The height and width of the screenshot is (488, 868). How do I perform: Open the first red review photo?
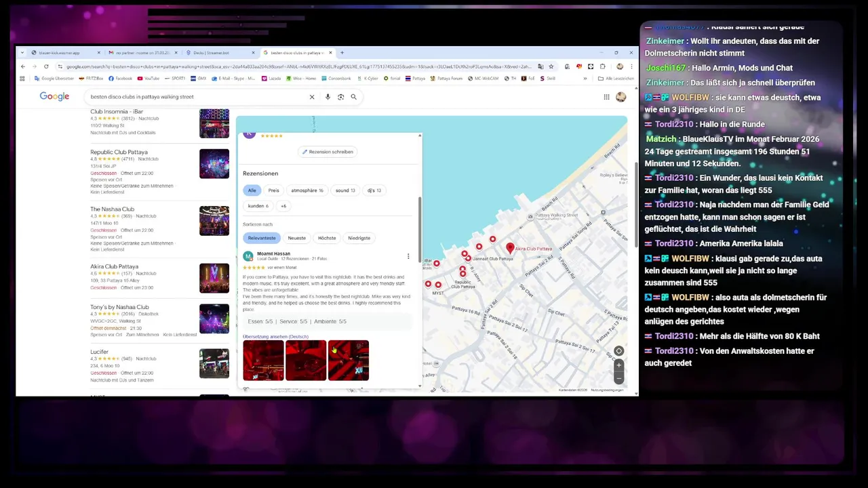(x=263, y=361)
